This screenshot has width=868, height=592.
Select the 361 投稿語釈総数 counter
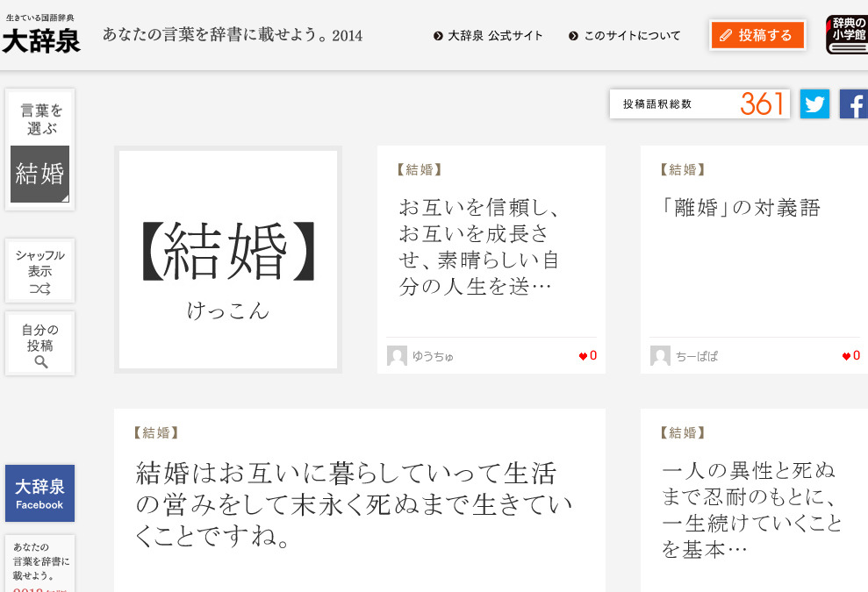699,104
